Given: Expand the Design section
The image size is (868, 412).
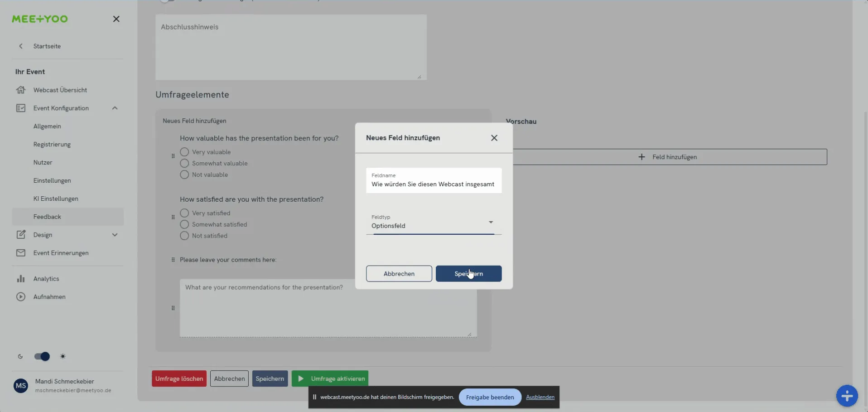Looking at the screenshot, I should point(115,235).
